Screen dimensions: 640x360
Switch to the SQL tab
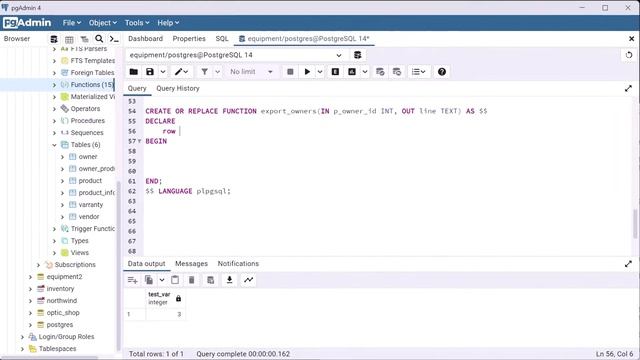222,39
